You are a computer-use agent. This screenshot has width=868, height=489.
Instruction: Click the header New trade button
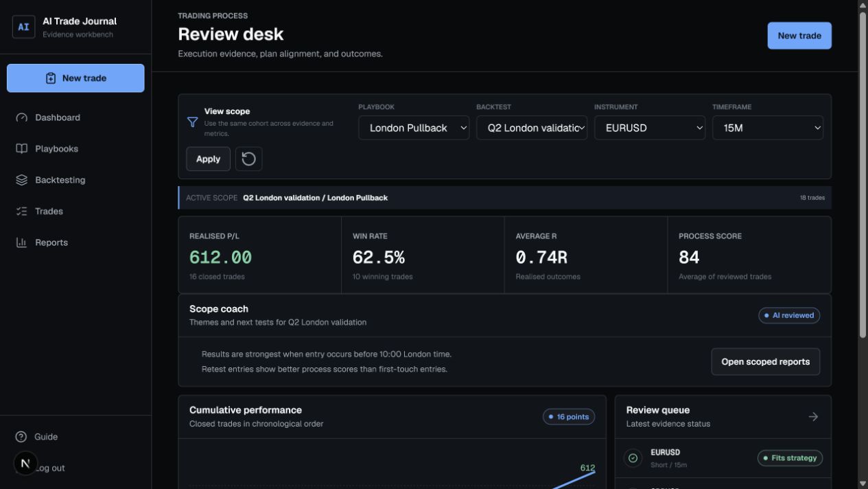(x=799, y=36)
